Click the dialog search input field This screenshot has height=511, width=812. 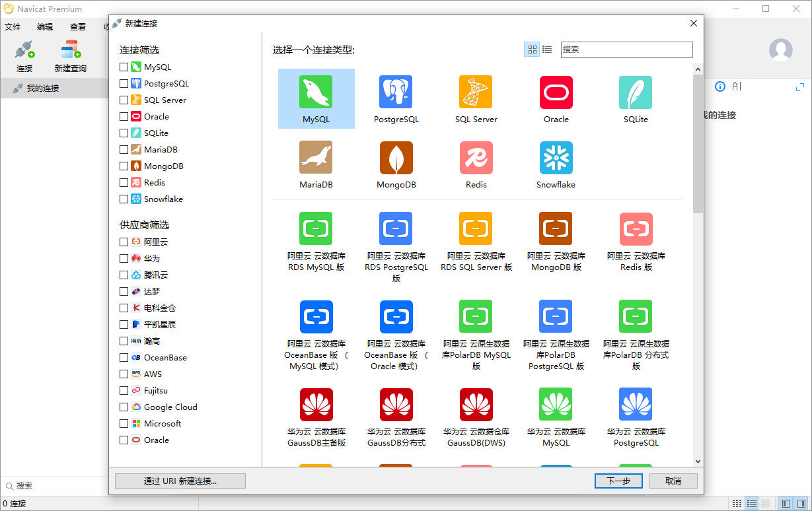626,50
